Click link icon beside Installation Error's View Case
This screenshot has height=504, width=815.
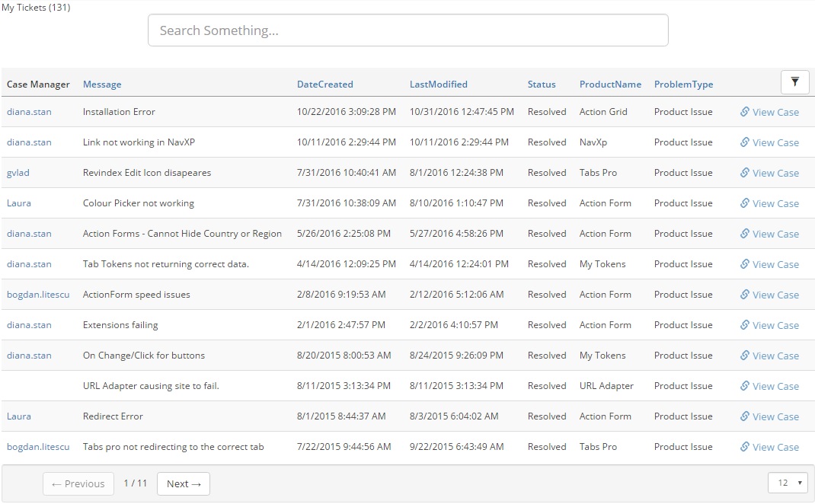coord(745,112)
